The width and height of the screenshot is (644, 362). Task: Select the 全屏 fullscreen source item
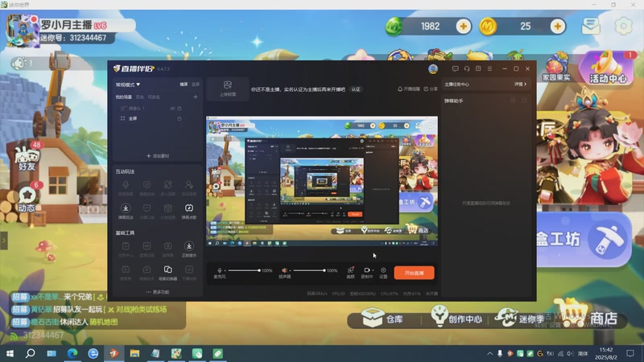(x=133, y=118)
